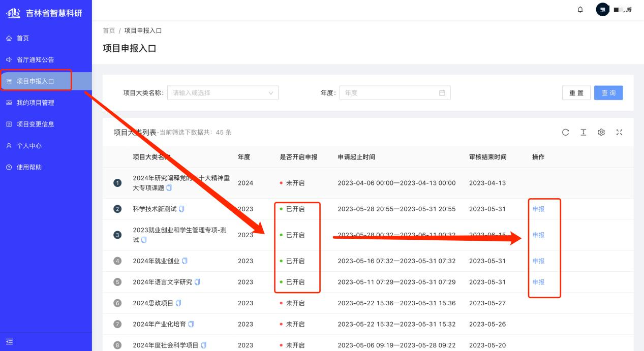Copy the 科学技术新测试 project name
Viewport: 644px width, 351px height.
(x=182, y=209)
